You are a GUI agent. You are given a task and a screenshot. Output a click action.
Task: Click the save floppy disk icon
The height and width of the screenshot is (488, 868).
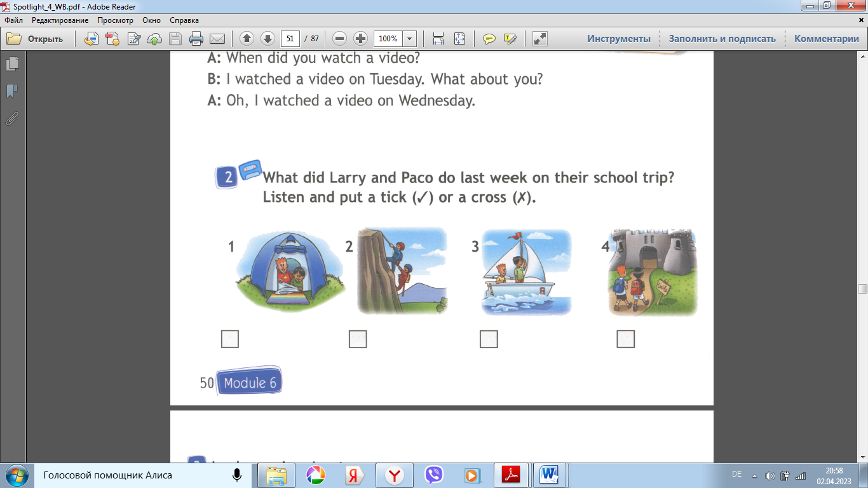[176, 39]
